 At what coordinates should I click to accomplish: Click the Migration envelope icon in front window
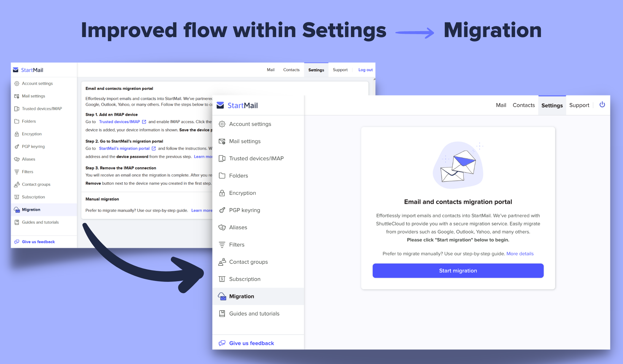222,296
